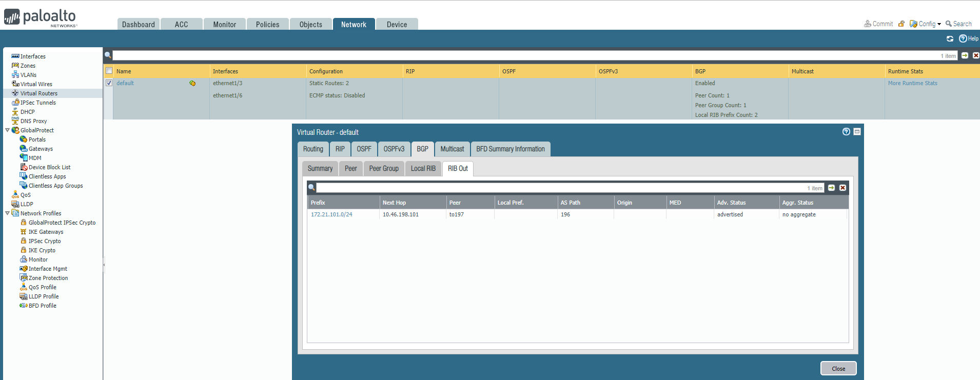Click the GlobalProtect Portals icon
The height and width of the screenshot is (380, 980).
click(x=24, y=139)
